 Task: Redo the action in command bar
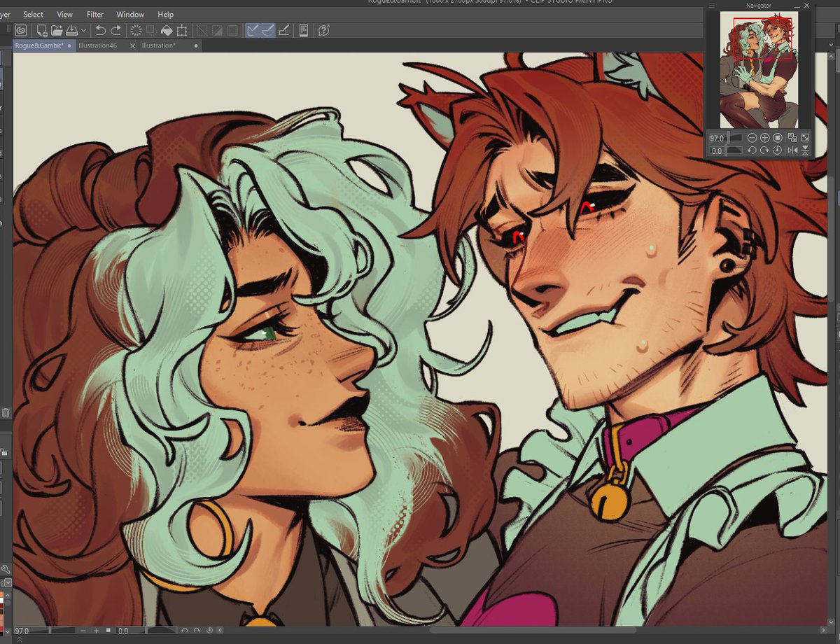pos(115,31)
